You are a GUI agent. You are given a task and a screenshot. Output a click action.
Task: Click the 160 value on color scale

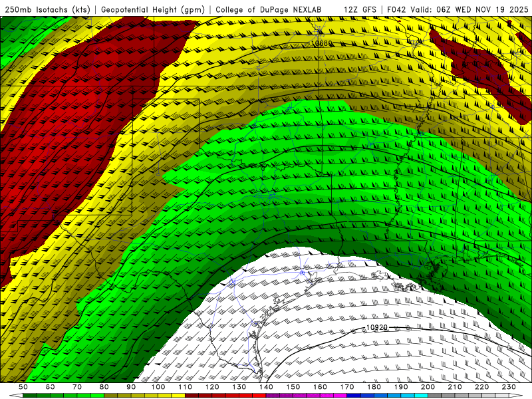320,387
